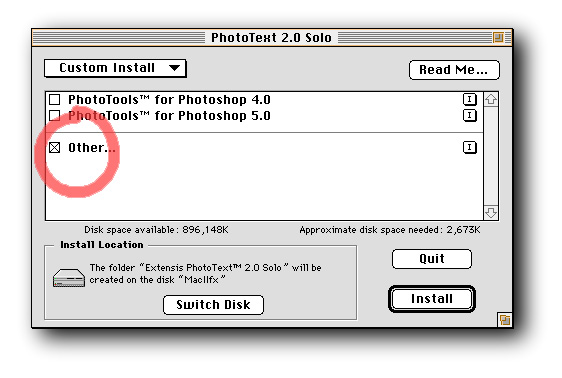The width and height of the screenshot is (562, 378).
Task: Click the 'Install Location' group label
Action: [102, 245]
